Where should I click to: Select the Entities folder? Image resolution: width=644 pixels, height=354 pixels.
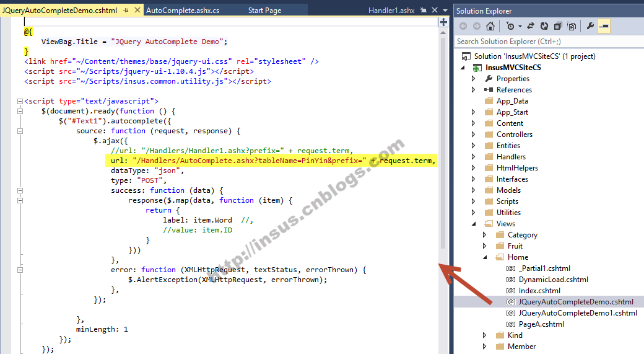(508, 146)
